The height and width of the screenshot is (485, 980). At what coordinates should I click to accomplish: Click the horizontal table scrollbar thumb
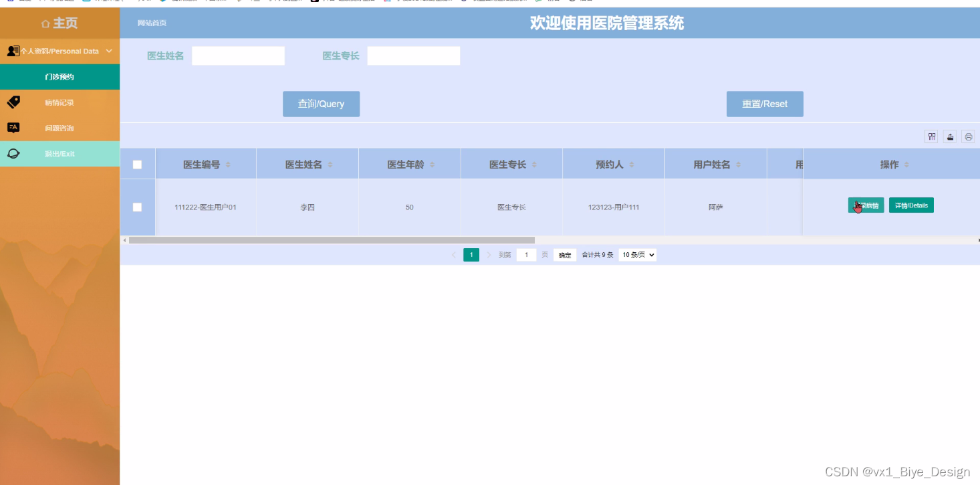[332, 240]
